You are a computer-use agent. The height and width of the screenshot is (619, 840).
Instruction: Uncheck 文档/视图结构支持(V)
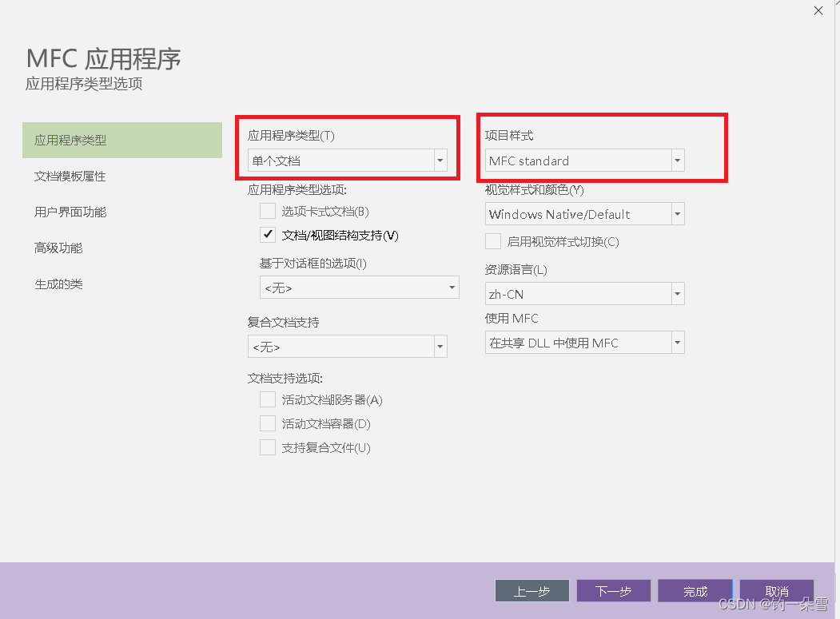pyautogui.click(x=268, y=234)
